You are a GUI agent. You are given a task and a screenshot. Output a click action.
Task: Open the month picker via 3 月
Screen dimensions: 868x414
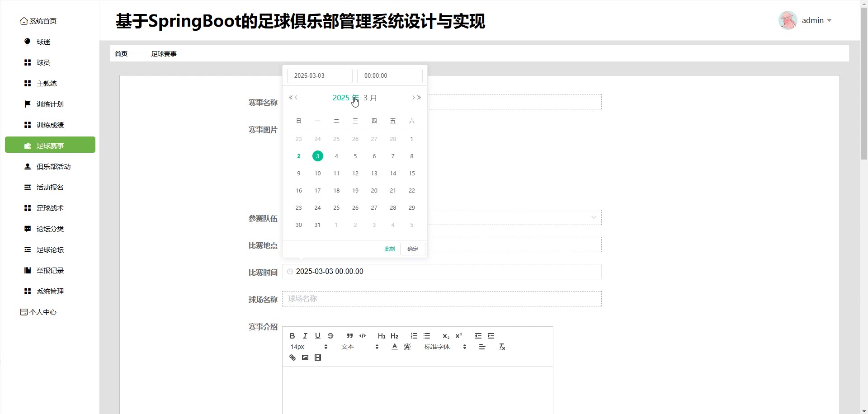pos(370,98)
